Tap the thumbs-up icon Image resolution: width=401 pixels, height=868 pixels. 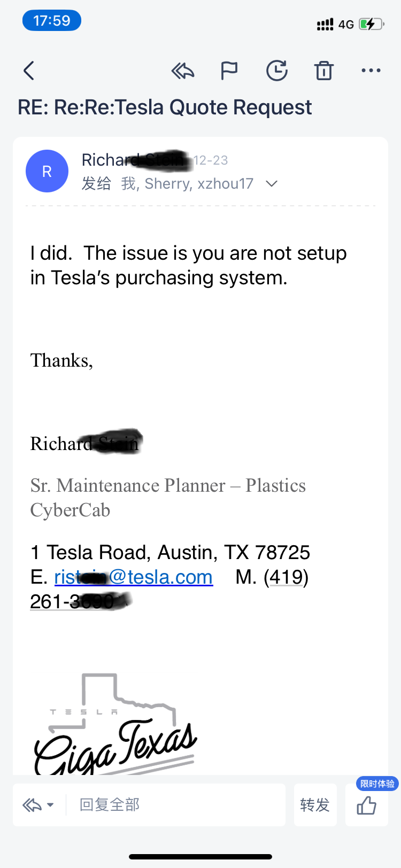click(x=367, y=805)
